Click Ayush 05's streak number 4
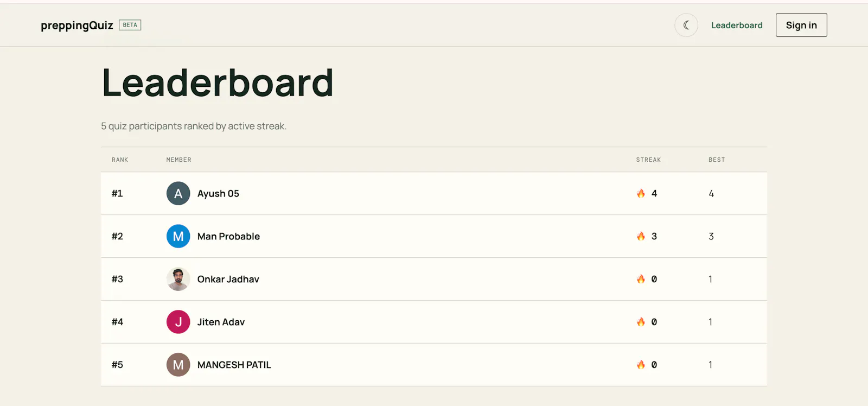The width and height of the screenshot is (868, 406). tap(654, 194)
